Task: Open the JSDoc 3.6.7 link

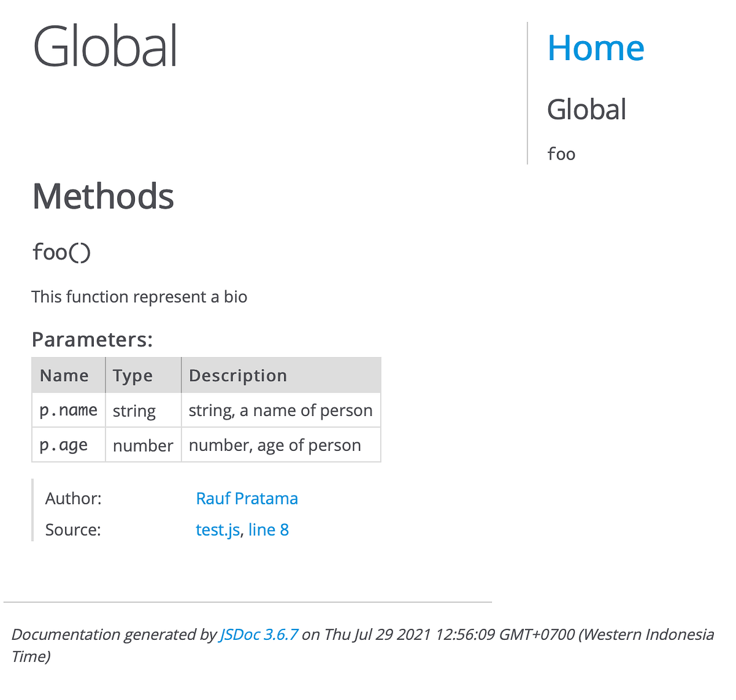Action: [259, 634]
